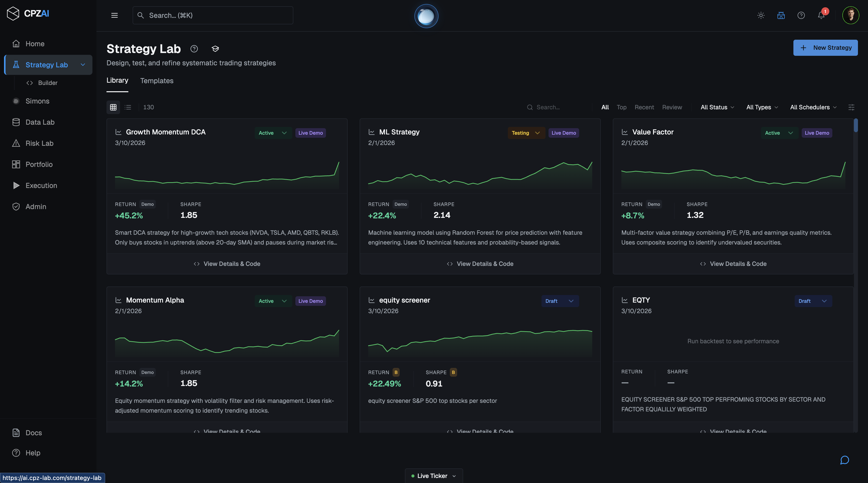Select the Recent filter tab
Viewport: 868px width, 483px height.
tap(644, 107)
